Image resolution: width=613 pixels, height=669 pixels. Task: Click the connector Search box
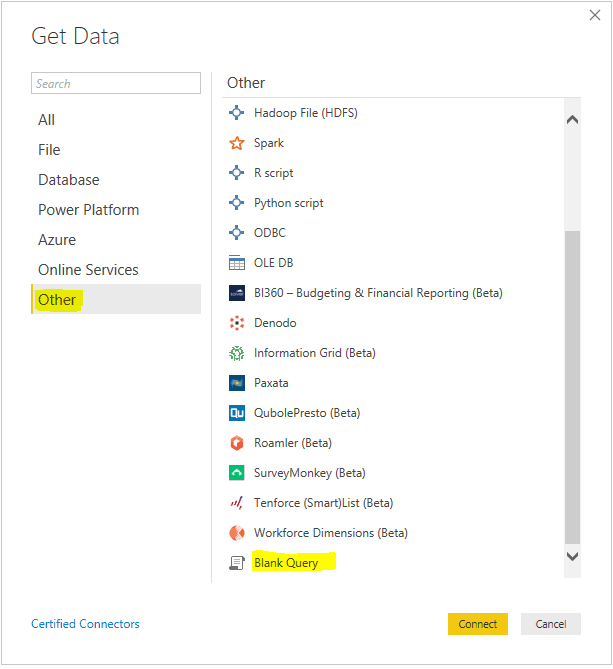[116, 83]
